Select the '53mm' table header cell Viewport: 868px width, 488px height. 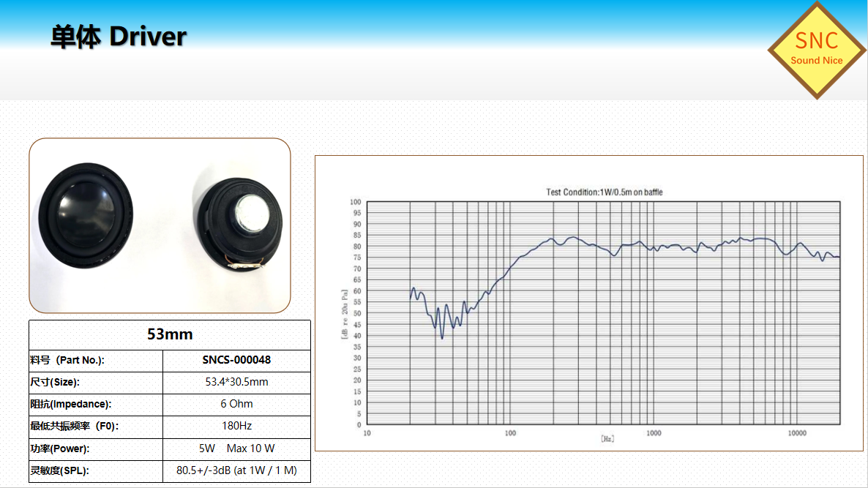[170, 334]
